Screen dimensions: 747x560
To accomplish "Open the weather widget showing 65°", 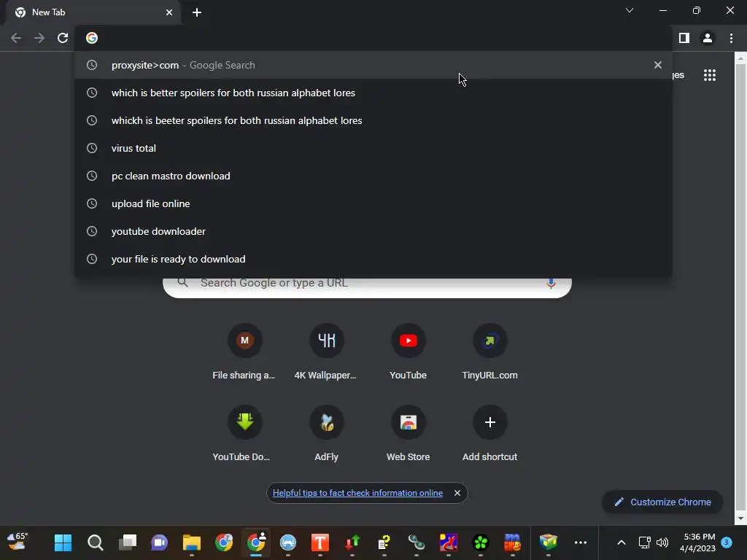I will click(x=18, y=542).
